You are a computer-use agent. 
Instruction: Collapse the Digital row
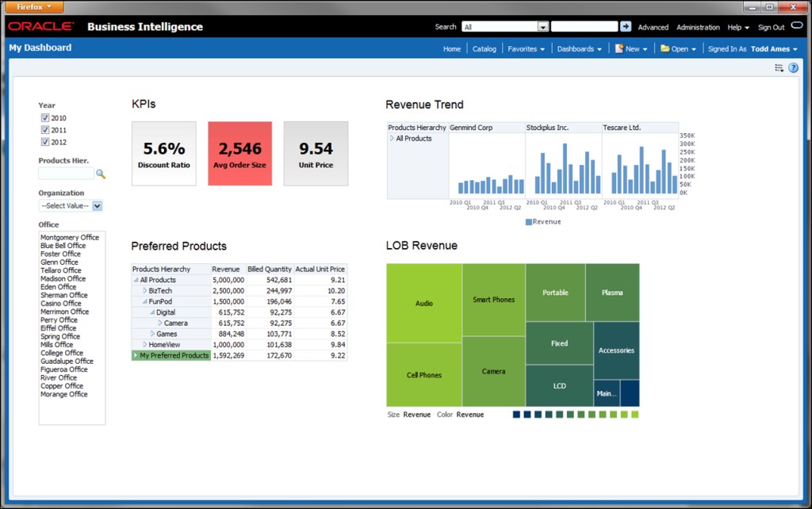[152, 312]
